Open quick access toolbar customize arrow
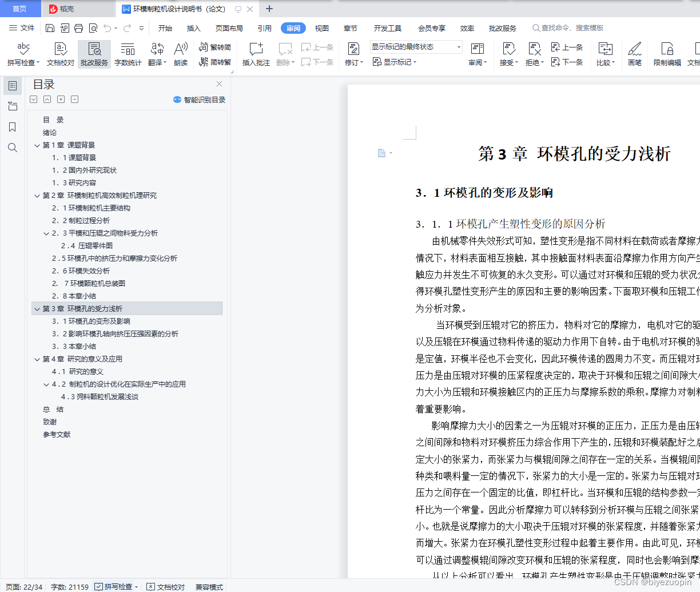Viewport: 700px width, 592px height. [141, 28]
